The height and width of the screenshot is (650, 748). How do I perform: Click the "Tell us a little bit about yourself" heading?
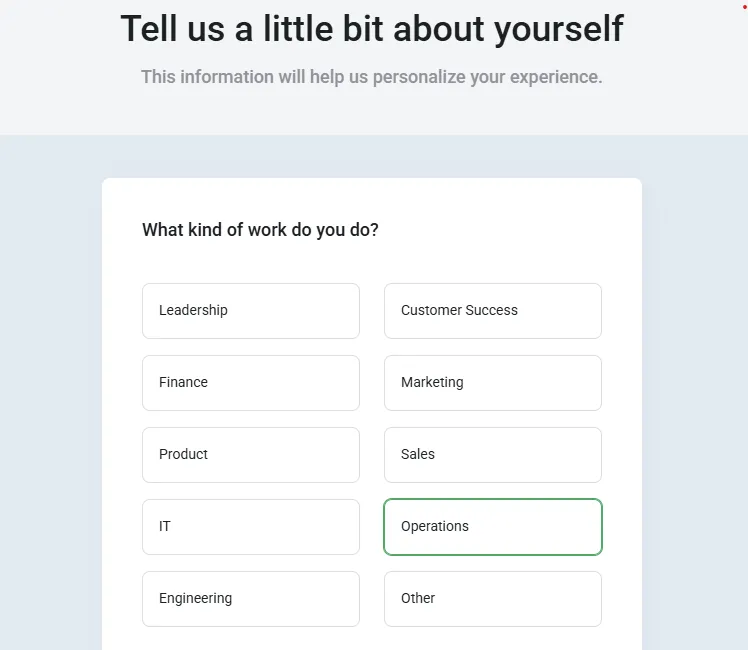(x=372, y=28)
